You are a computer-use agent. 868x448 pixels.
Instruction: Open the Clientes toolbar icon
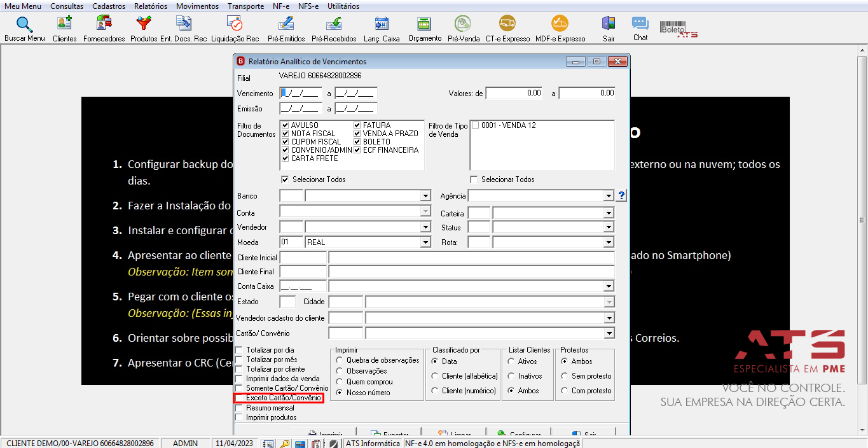pyautogui.click(x=64, y=29)
